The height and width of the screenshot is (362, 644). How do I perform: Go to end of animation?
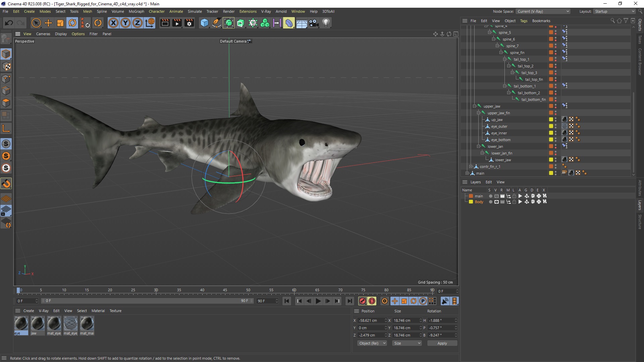pyautogui.click(x=350, y=301)
